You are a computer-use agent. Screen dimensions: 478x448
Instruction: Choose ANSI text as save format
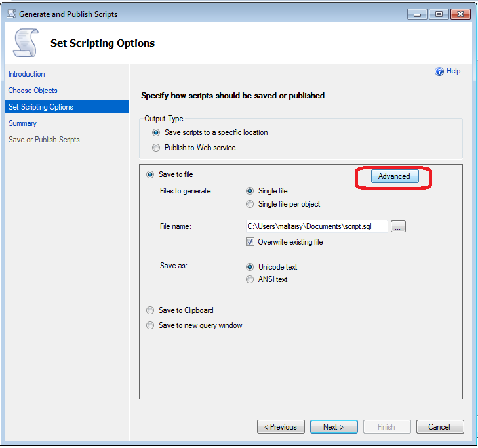(x=250, y=279)
